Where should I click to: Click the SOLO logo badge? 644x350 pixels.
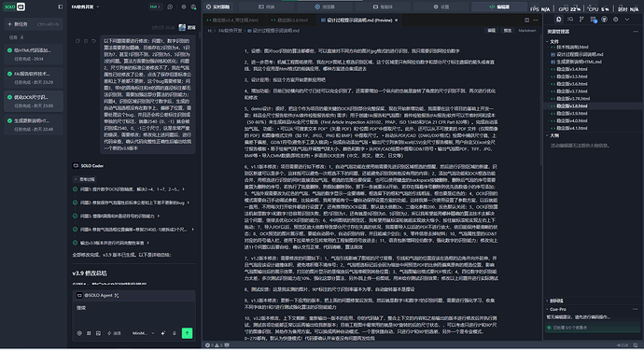click(14, 7)
